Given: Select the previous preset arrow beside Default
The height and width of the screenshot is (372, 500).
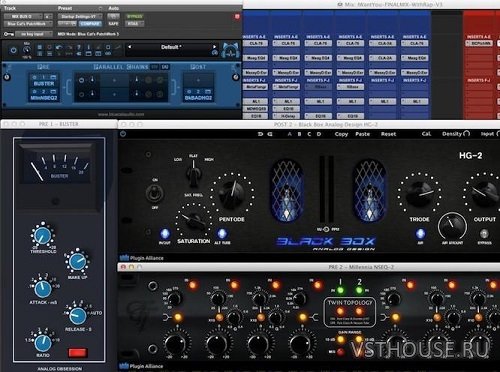Looking at the screenshot, I should (130, 47).
